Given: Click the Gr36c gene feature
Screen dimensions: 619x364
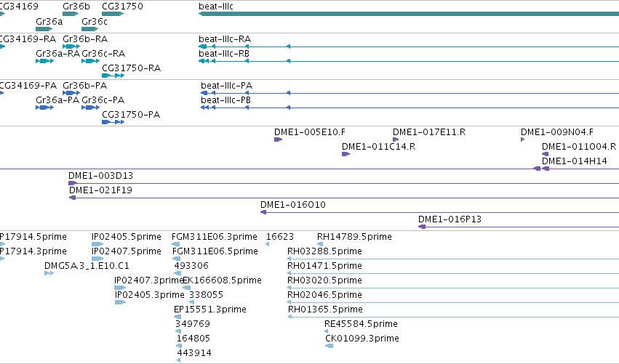Looking at the screenshot, I should (x=89, y=29).
